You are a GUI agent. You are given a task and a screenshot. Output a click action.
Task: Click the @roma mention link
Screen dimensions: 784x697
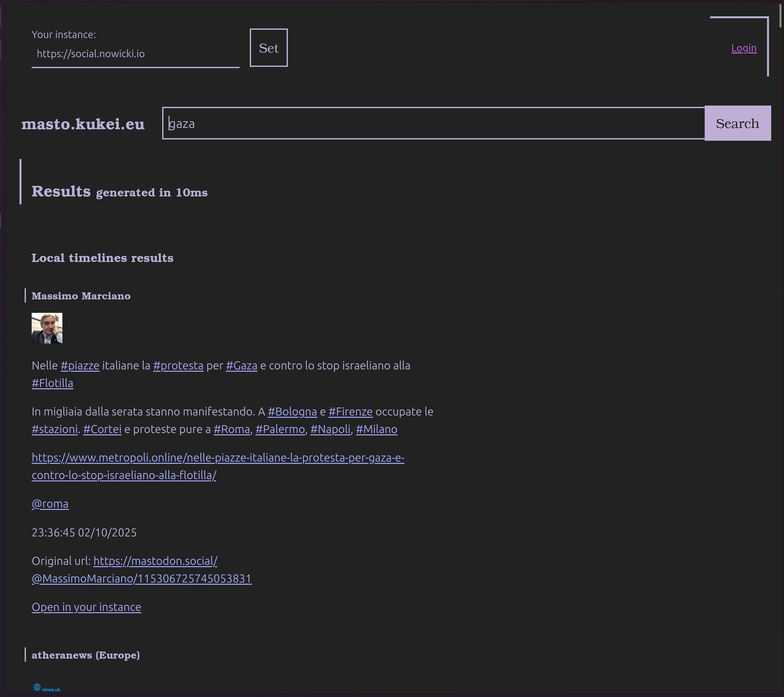[50, 504]
